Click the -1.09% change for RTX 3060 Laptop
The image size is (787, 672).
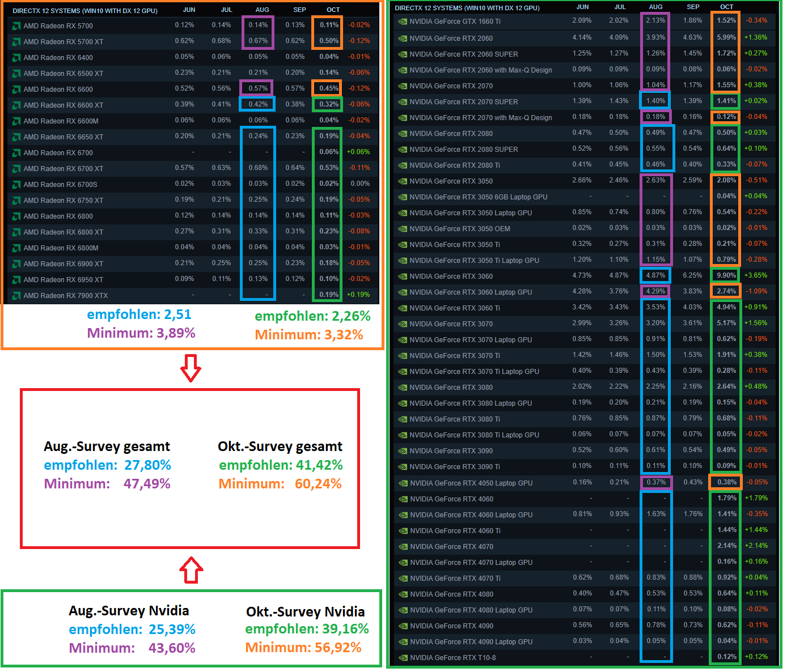[756, 291]
